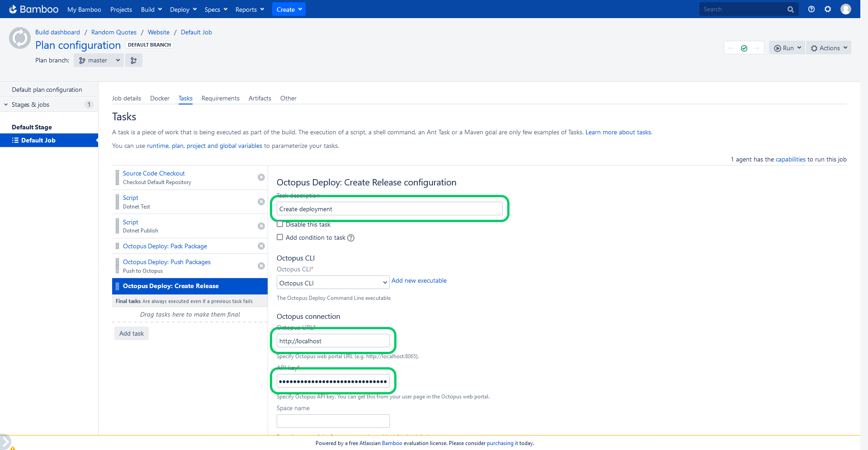This screenshot has width=868, height=450.
Task: Remove the Source Code Checkout task
Action: click(x=261, y=177)
